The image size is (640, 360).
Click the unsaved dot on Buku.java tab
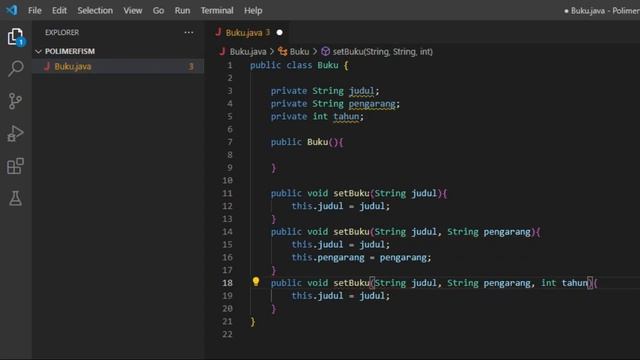click(280, 32)
